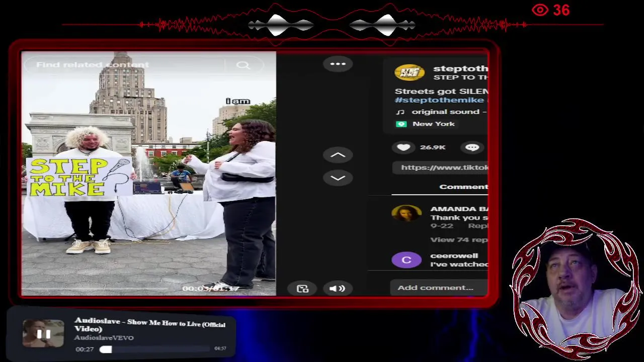Click the tiktok video URL link field
Screen dimensions: 644x362
(x=440, y=167)
